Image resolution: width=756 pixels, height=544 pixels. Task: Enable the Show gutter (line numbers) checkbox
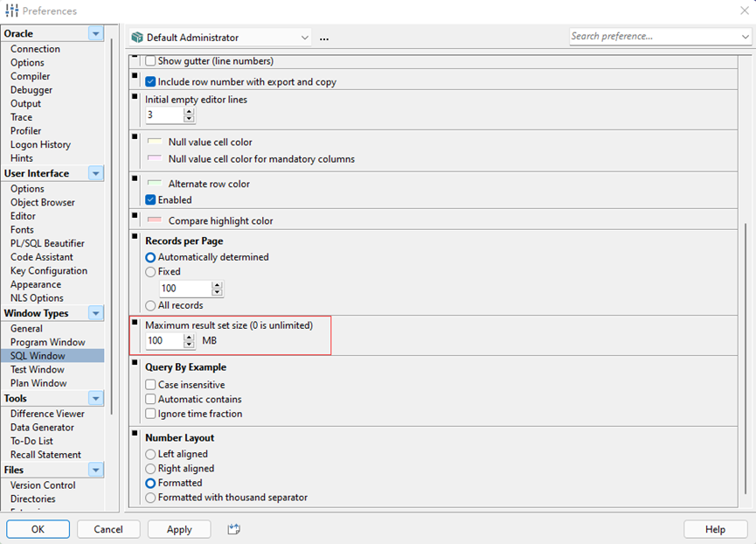pos(150,61)
